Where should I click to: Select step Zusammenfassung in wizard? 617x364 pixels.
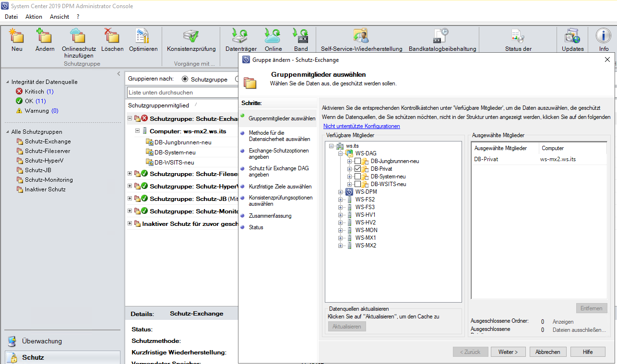click(x=270, y=216)
